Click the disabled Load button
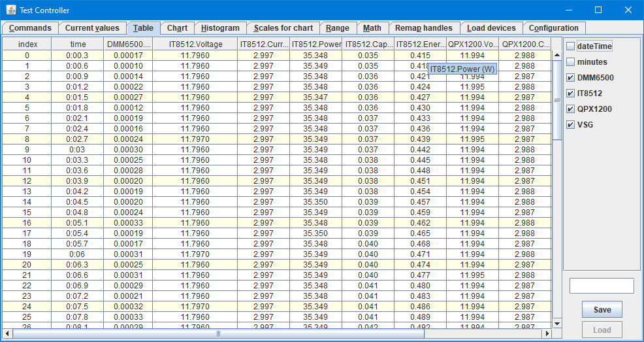Viewport: 644px width, 342px height. (602, 330)
